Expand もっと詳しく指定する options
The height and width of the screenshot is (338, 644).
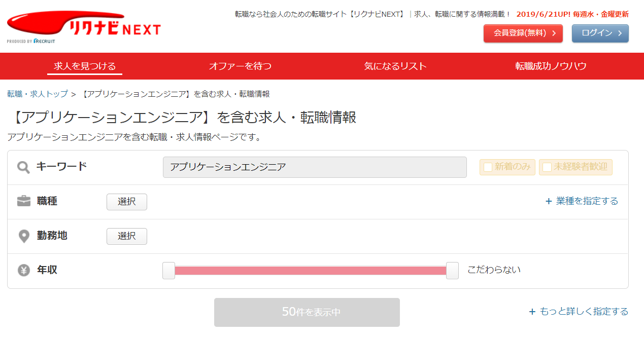[584, 312]
